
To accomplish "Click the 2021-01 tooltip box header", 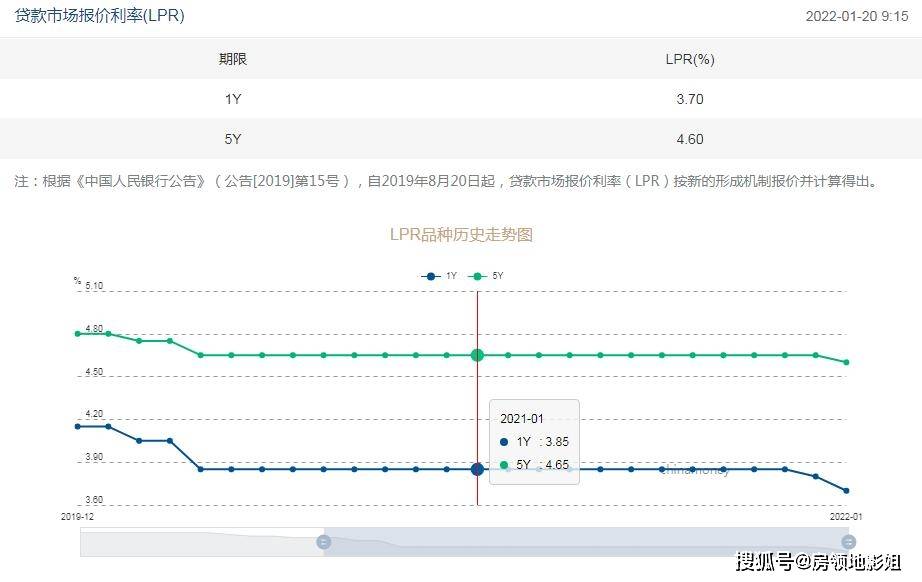I will pyautogui.click(x=522, y=418).
